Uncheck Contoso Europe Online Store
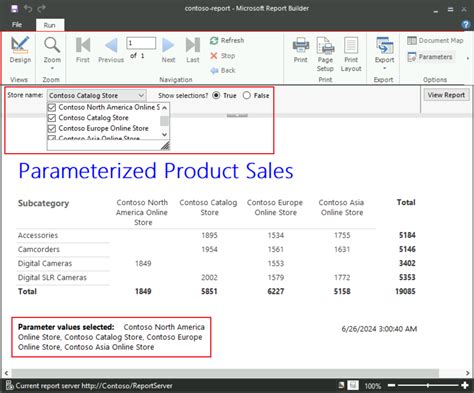 click(52, 128)
